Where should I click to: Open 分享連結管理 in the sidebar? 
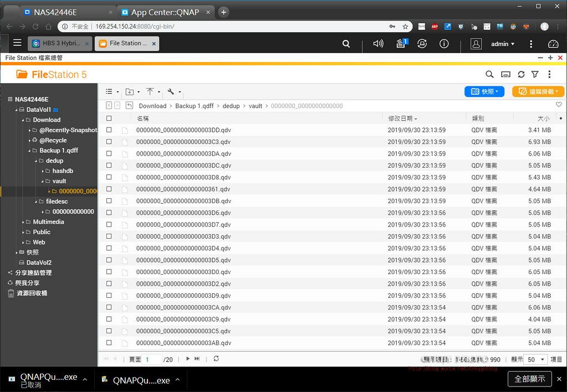click(x=33, y=273)
